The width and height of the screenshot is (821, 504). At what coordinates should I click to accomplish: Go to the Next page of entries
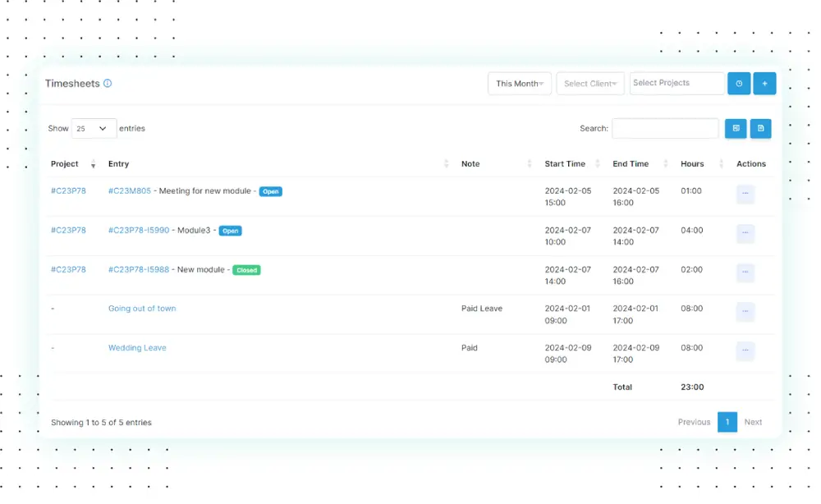click(753, 422)
